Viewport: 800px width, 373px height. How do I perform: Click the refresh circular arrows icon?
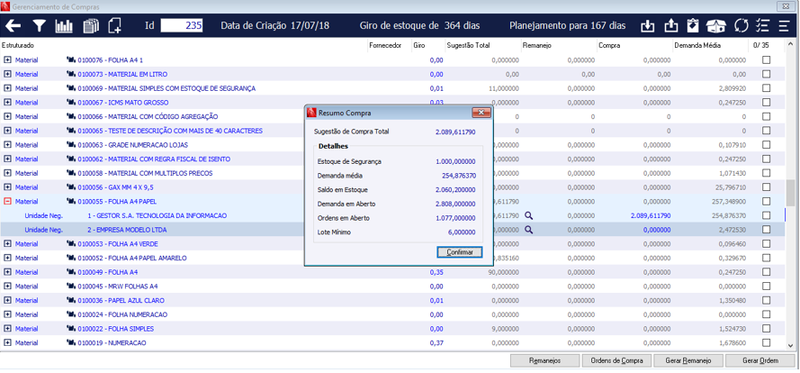pos(741,26)
